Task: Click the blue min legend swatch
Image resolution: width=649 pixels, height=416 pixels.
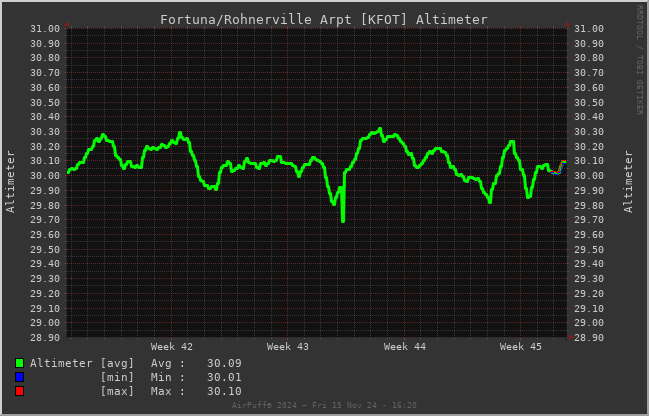Action: click(x=19, y=377)
